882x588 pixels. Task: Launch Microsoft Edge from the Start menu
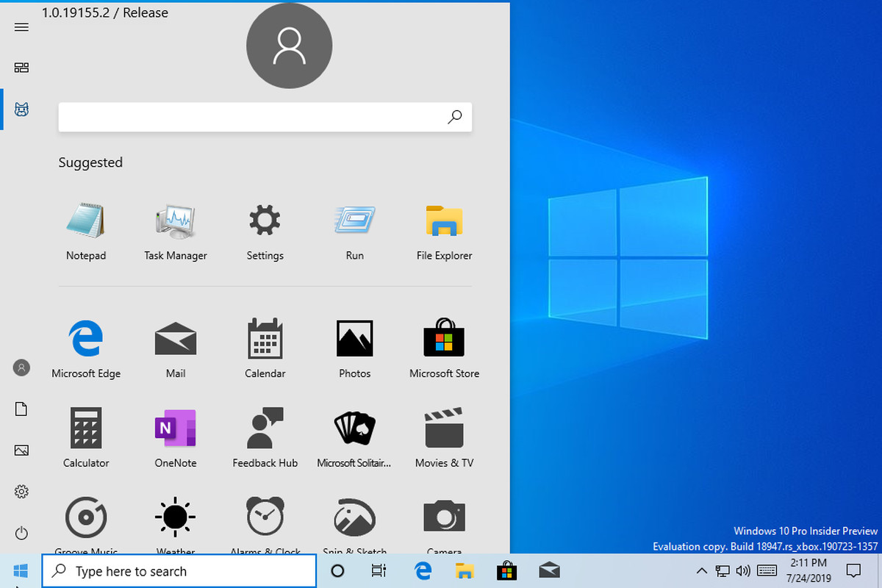tap(86, 347)
